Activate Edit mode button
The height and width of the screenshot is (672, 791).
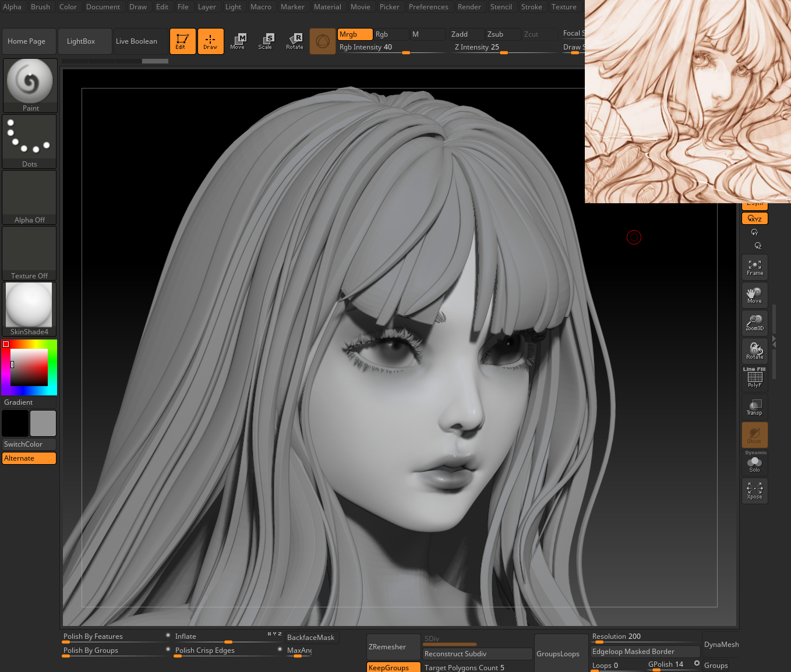point(182,41)
